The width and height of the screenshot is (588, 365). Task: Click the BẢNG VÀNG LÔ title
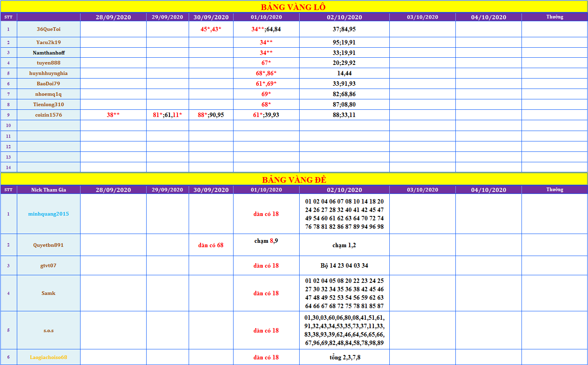point(294,7)
